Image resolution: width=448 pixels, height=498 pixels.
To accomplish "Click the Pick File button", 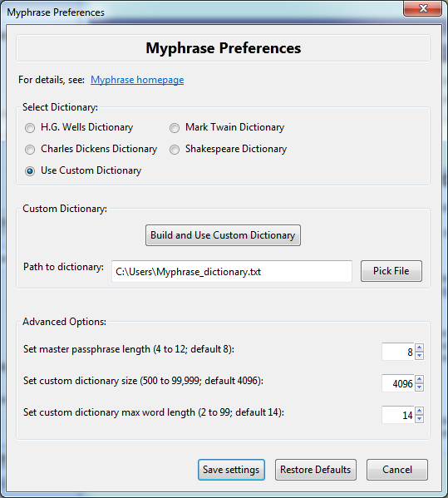I will (x=391, y=271).
